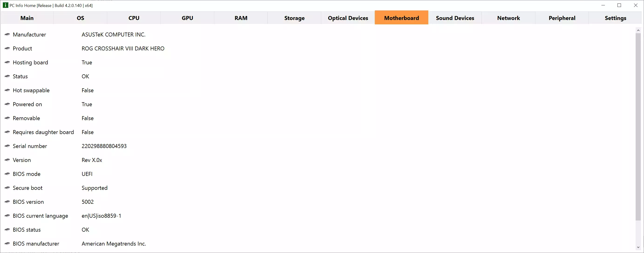This screenshot has width=644, height=253.
Task: Open the CPU tab
Action: click(x=134, y=18)
